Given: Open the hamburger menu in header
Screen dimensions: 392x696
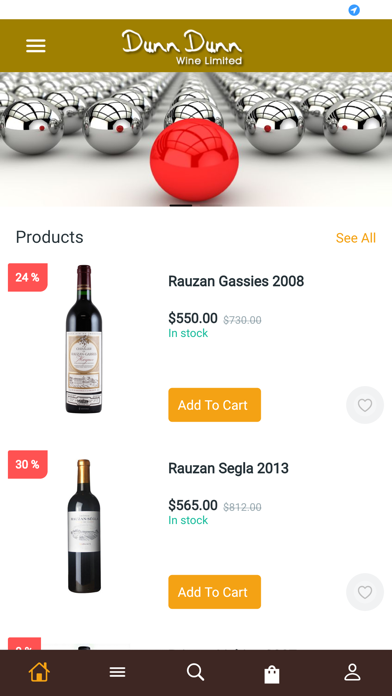Looking at the screenshot, I should (x=36, y=46).
